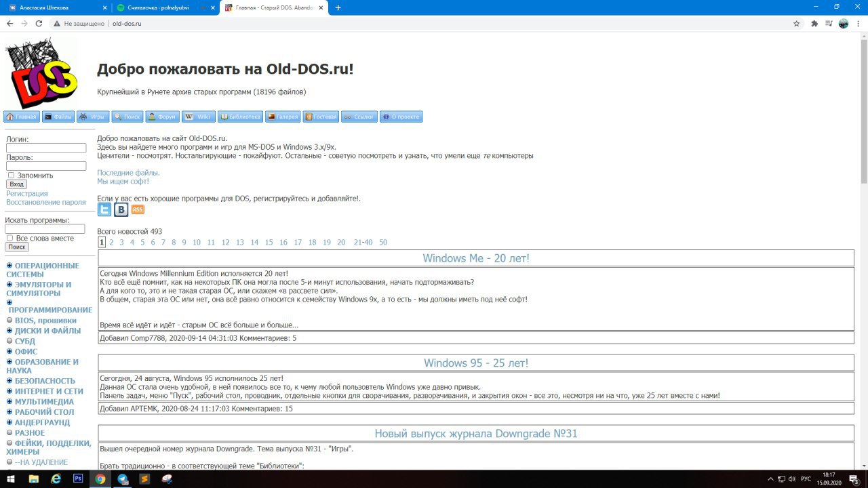Expand the ПРОГРАММИРОВАНИЕ category
868x488 pixels.
tap(9, 303)
